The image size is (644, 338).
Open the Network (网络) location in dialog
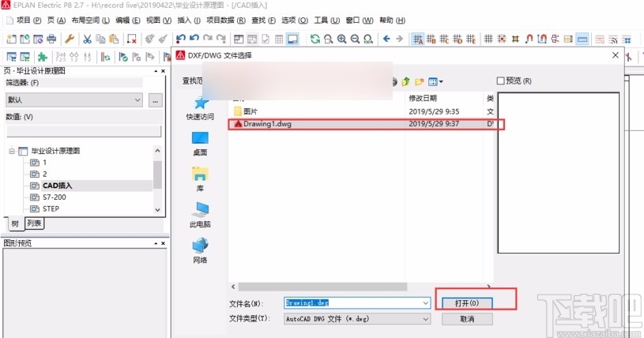tap(200, 250)
